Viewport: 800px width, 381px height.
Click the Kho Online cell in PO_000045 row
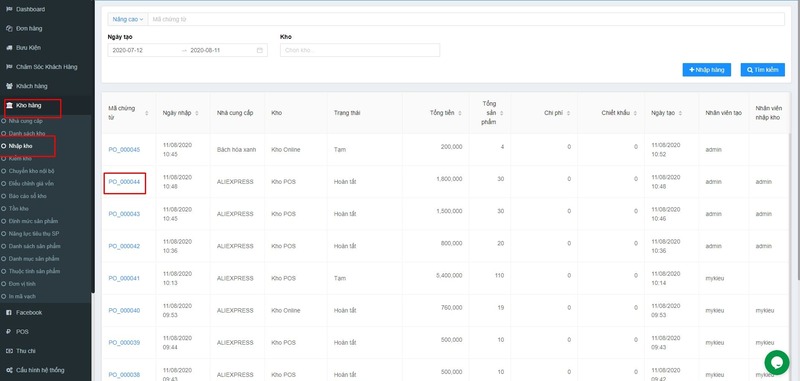[286, 149]
